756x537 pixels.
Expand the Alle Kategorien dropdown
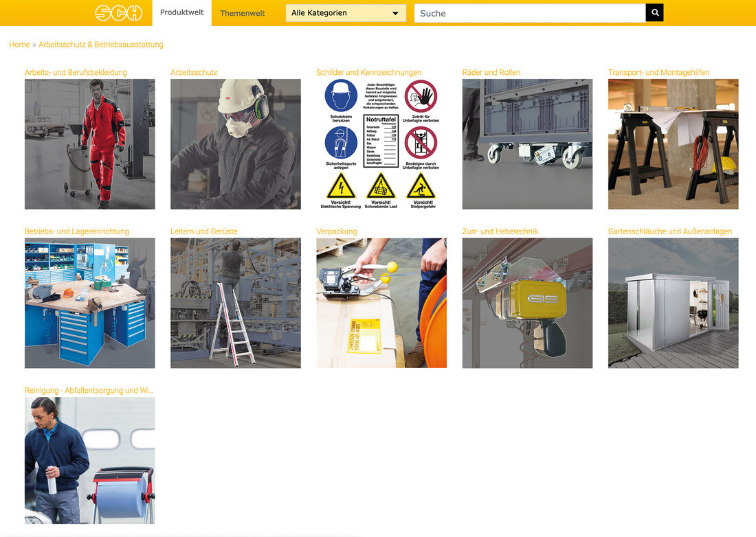click(346, 13)
